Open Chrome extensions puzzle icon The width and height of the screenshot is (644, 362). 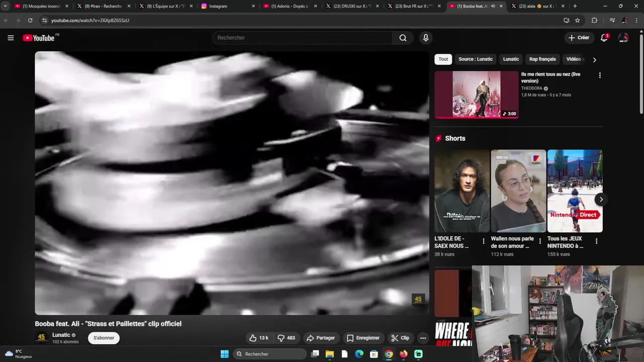(594, 20)
